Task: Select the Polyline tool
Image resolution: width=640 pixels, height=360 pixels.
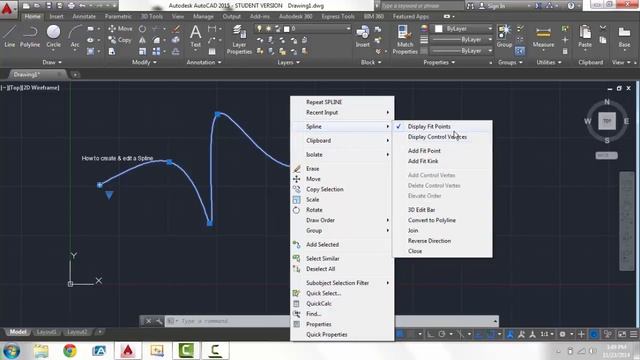Action: [30, 36]
